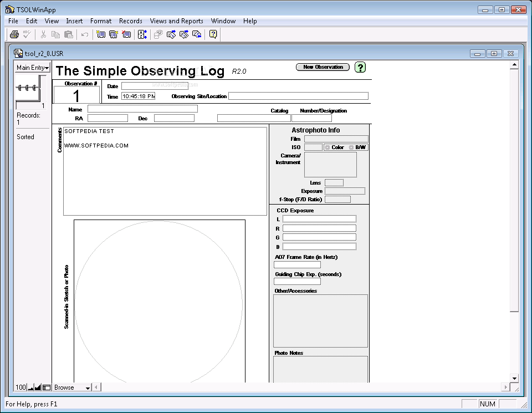Click the middle card-with-blue-arrow toolbar icon
The width and height of the screenshot is (532, 413).
pos(184,34)
